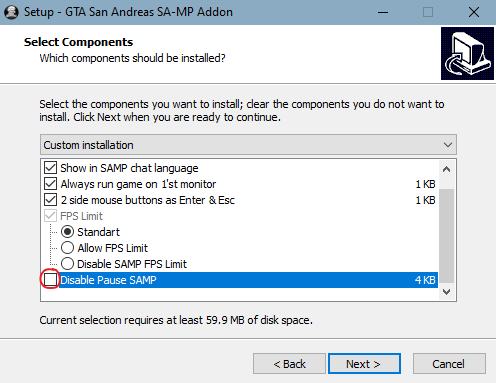
Task: Click the 1 KB size next to Enter & Esc
Action: (425, 200)
